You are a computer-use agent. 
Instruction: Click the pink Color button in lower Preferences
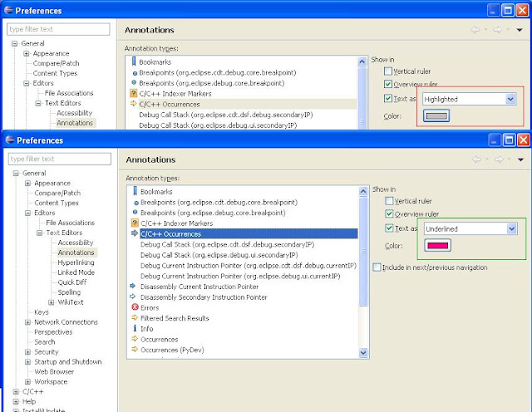click(438, 246)
